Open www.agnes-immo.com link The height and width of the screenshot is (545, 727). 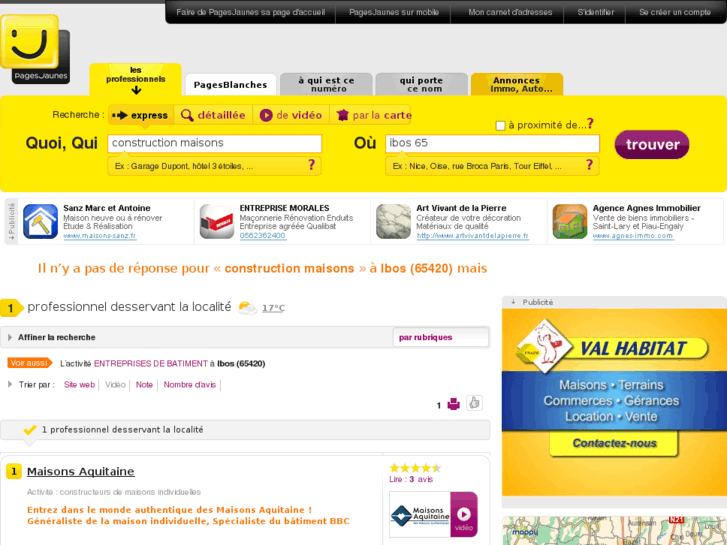633,236
